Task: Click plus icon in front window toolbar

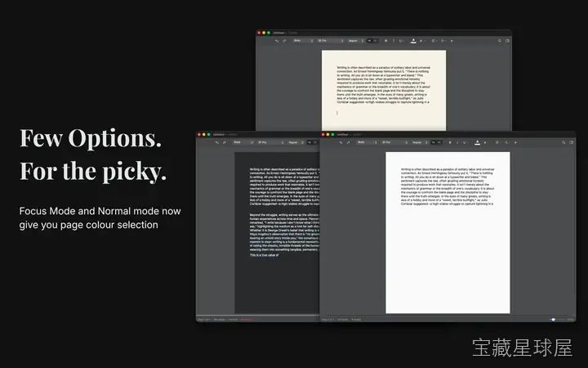Action: [x=515, y=142]
